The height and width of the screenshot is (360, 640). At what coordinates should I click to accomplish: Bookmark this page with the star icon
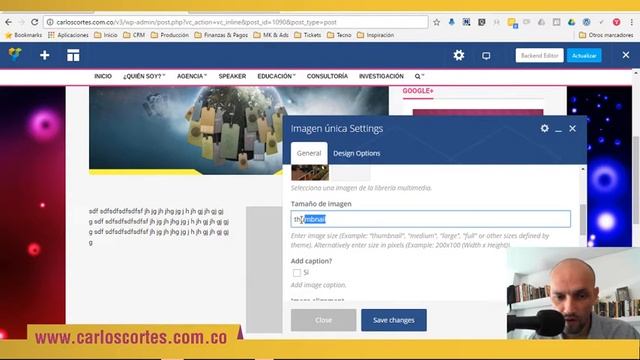tap(436, 22)
